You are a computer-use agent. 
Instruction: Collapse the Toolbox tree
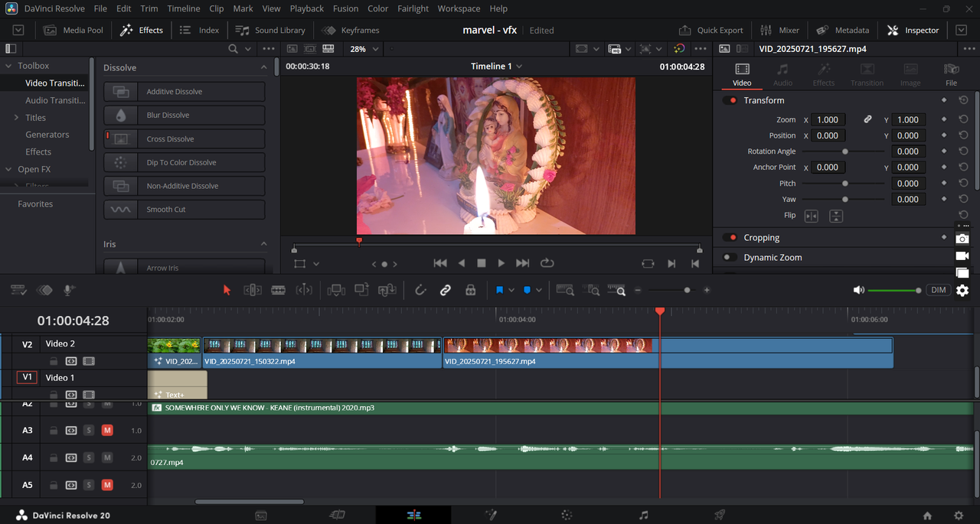[8, 66]
